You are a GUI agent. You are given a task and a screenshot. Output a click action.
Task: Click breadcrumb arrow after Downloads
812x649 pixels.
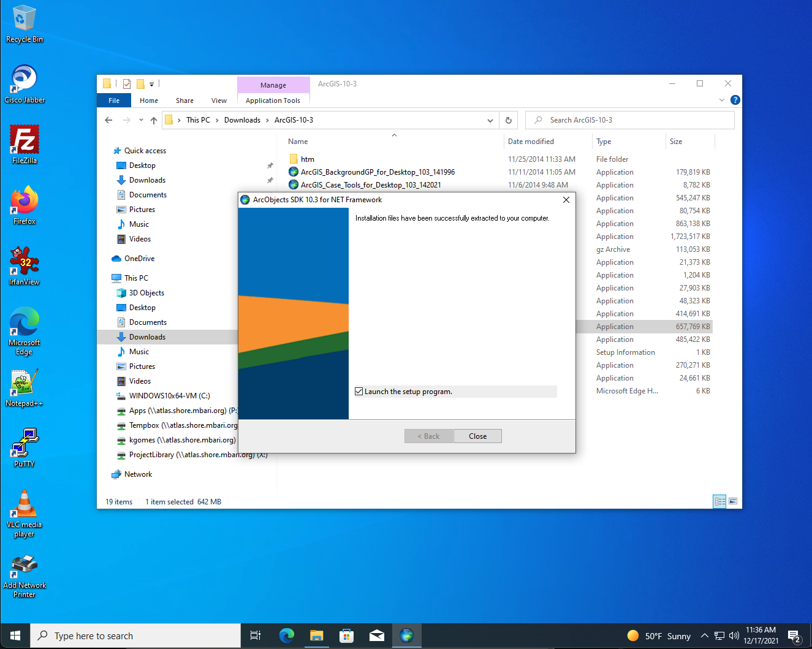coord(267,120)
